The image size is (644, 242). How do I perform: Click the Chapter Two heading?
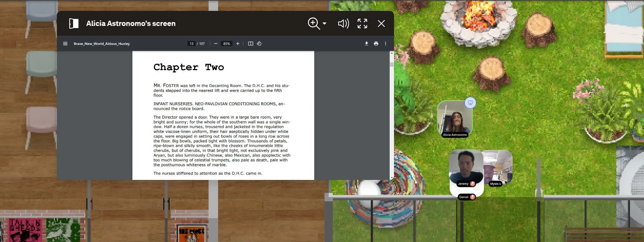click(x=189, y=67)
